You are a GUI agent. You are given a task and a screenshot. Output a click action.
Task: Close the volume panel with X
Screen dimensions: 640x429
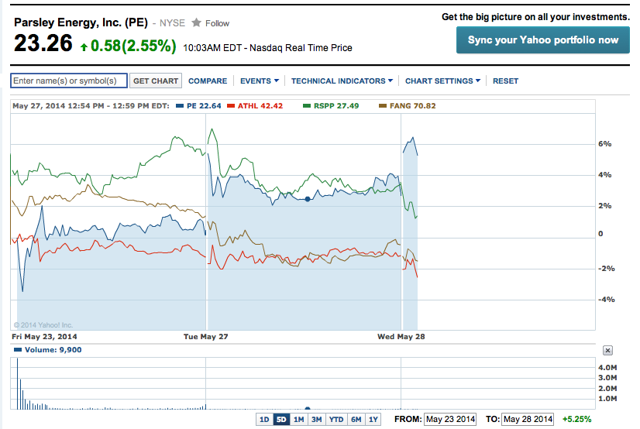click(x=608, y=350)
